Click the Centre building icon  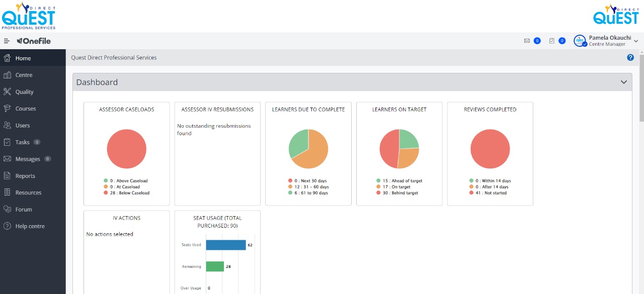point(7,75)
